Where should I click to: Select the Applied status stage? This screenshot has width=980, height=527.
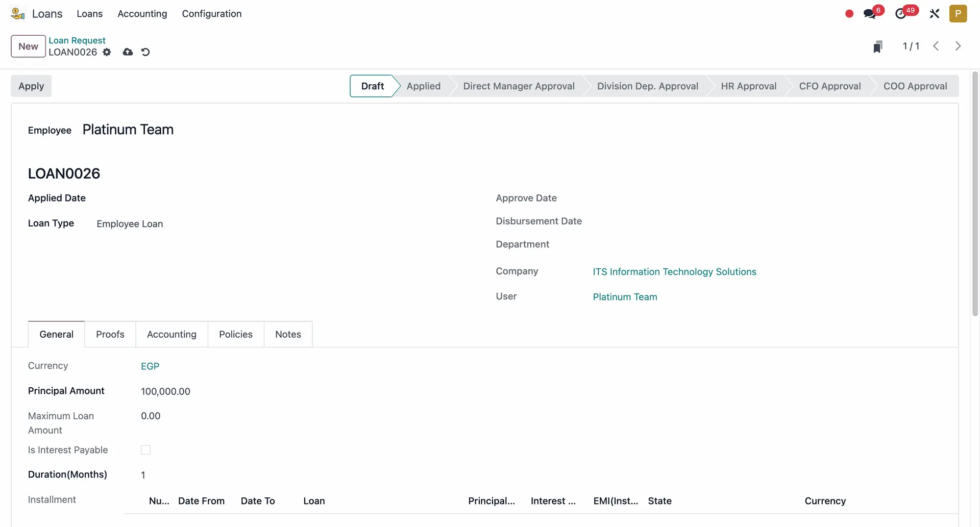424,86
